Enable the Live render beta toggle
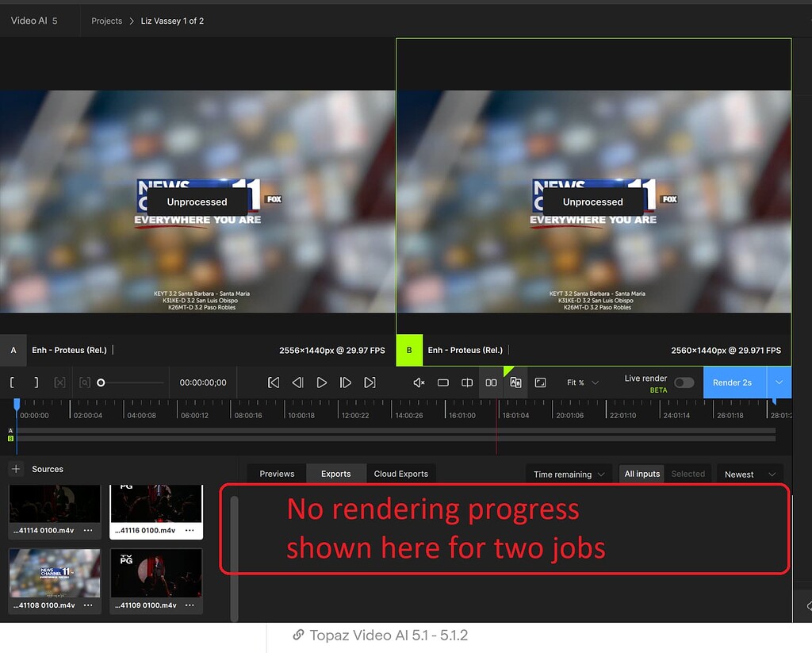The image size is (812, 653). pyautogui.click(x=683, y=382)
